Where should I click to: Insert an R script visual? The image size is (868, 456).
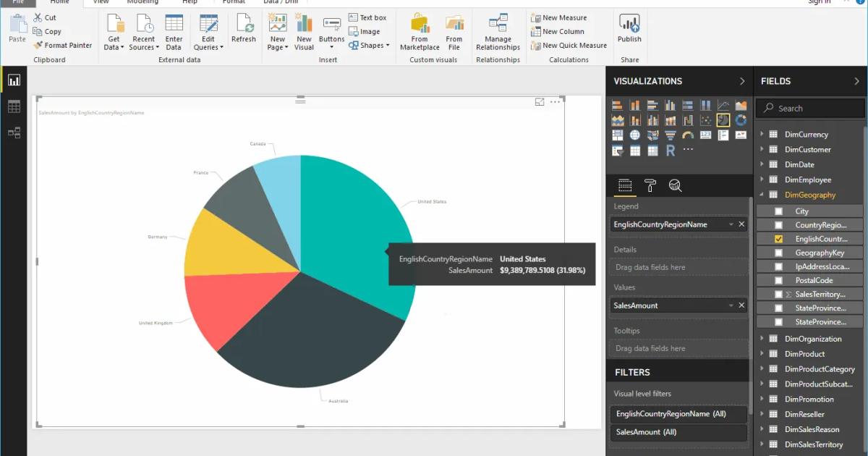click(670, 150)
